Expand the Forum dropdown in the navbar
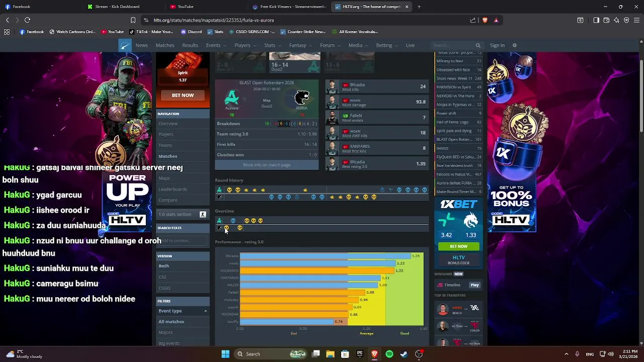This screenshot has width=644, height=362. (331, 45)
